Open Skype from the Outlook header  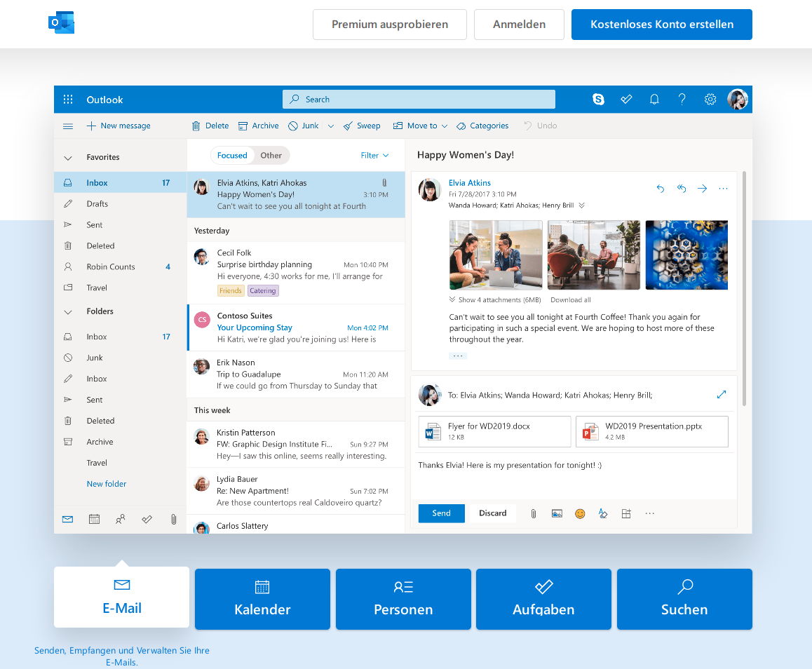point(598,100)
